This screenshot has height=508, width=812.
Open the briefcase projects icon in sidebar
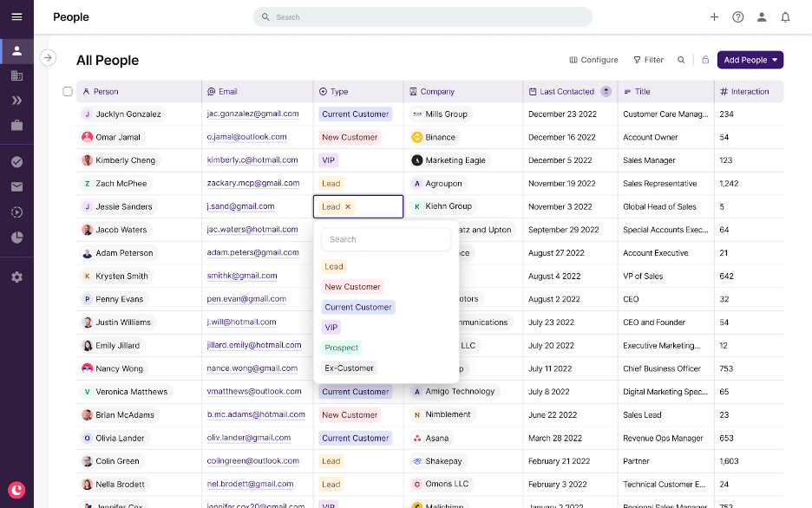[x=16, y=125]
